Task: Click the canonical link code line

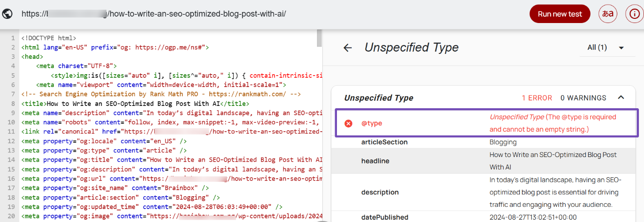Action: [170, 132]
